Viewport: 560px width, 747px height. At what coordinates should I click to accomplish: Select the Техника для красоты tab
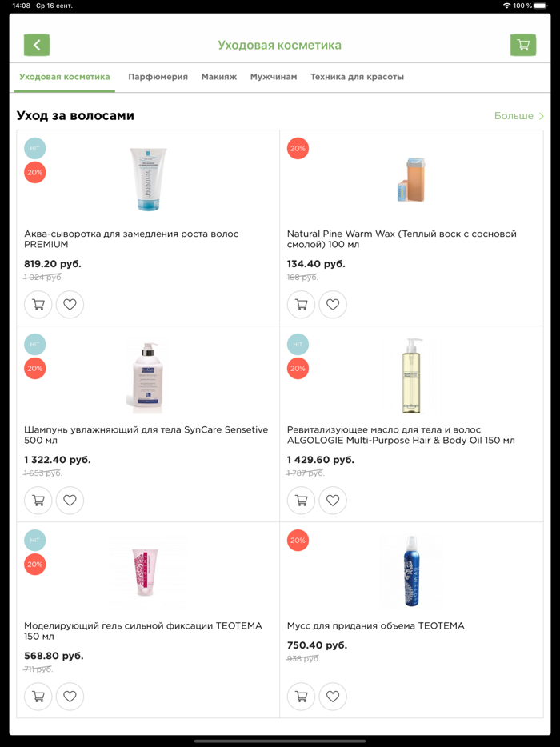(x=357, y=77)
